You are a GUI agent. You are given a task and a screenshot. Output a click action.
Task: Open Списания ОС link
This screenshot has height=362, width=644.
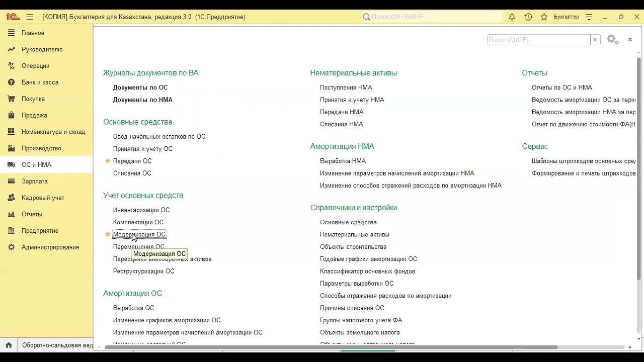[x=132, y=173]
